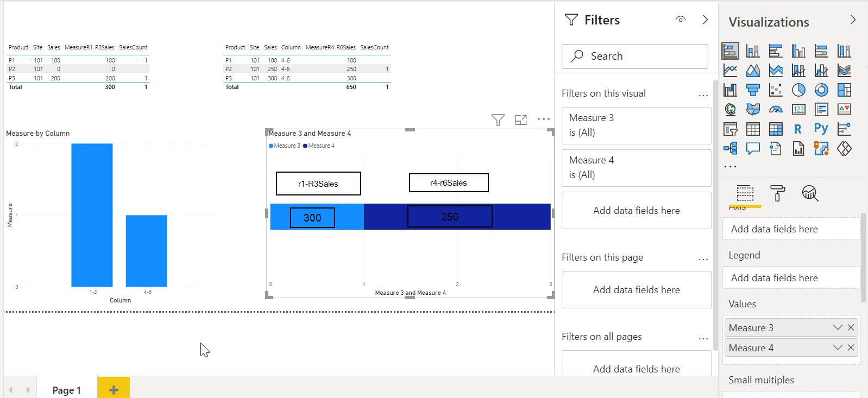Choose the Card (123) visual
This screenshot has width=868, height=398.
pos(798,109)
